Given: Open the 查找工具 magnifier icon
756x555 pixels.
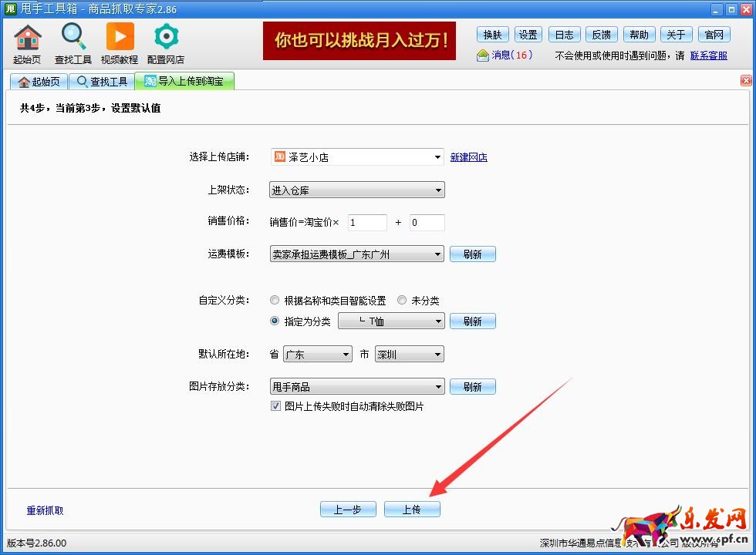Looking at the screenshot, I should pyautogui.click(x=73, y=38).
